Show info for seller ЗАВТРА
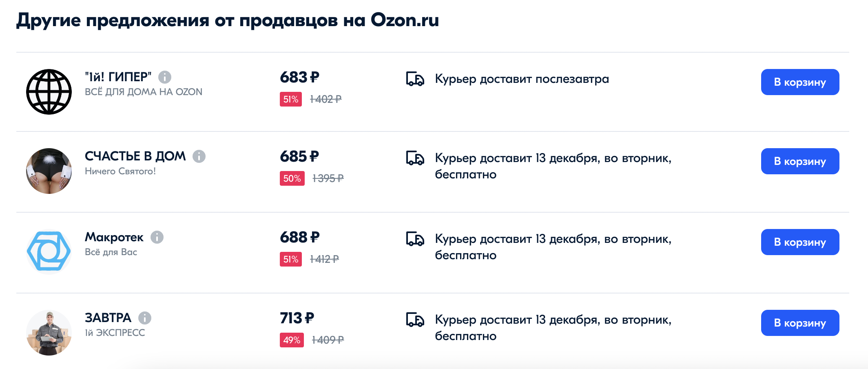This screenshot has height=369, width=868. click(x=145, y=318)
